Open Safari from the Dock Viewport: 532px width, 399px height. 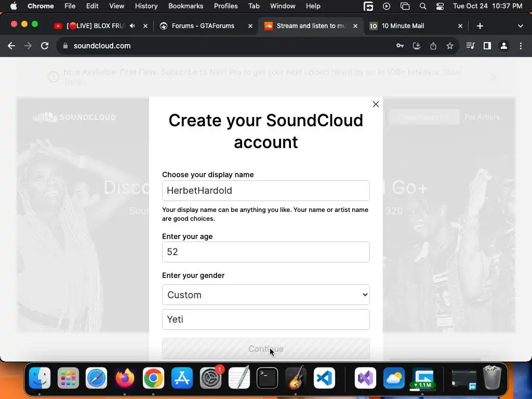[96, 378]
